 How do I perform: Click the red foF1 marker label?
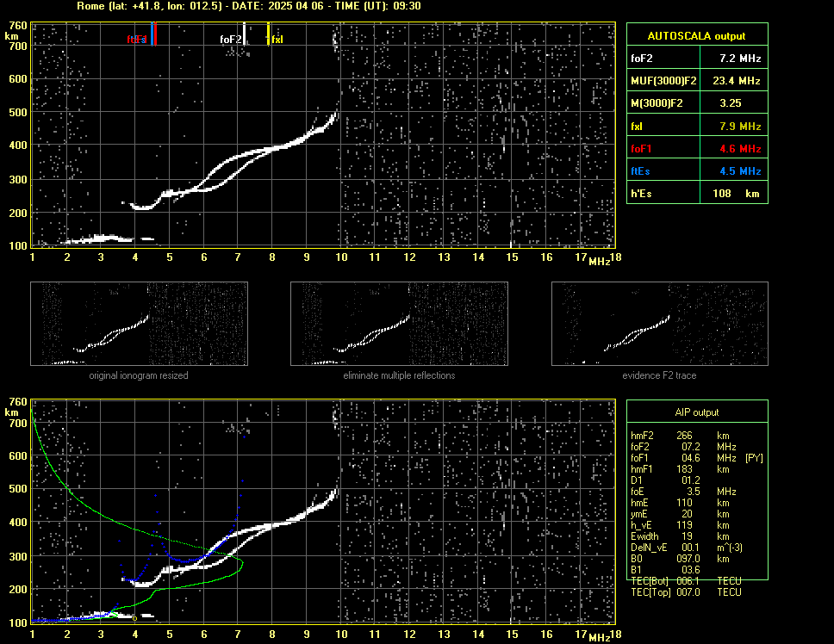point(137,40)
